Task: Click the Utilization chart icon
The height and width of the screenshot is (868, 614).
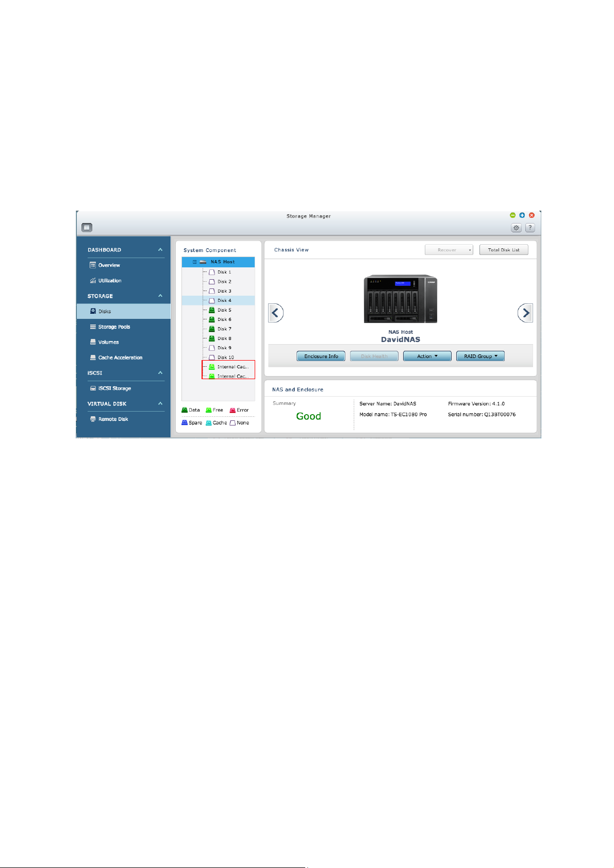Action: (x=93, y=280)
